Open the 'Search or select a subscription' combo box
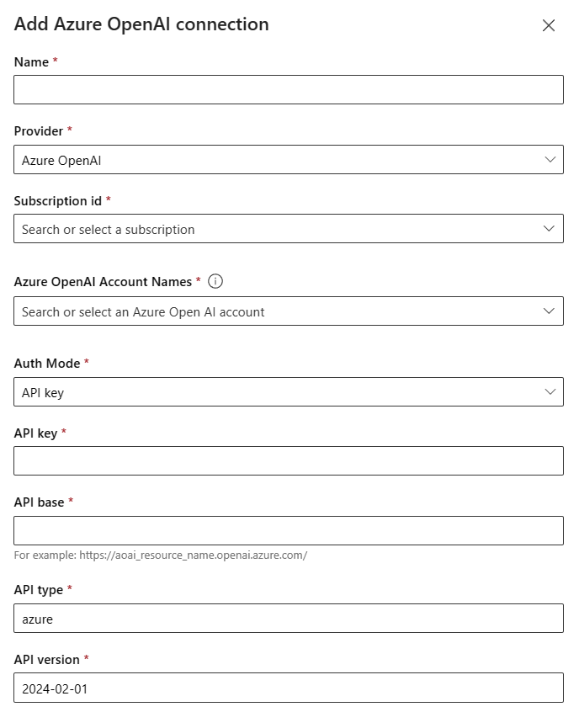 (x=278, y=229)
